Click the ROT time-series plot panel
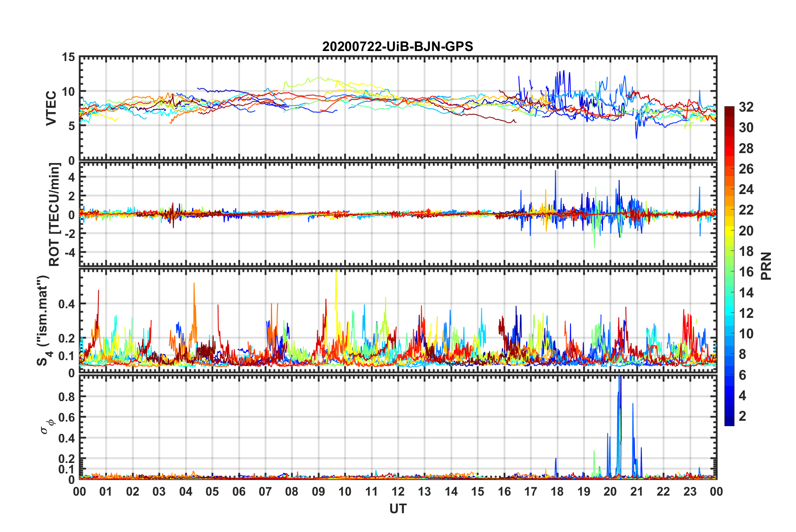This screenshot has height=532, width=796. tap(398, 214)
